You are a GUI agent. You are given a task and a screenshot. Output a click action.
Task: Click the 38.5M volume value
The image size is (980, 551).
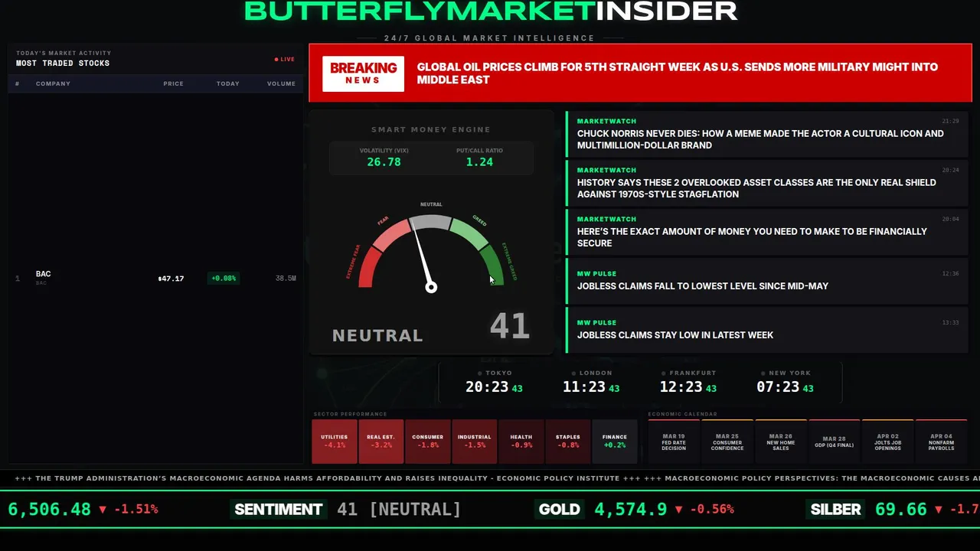286,279
